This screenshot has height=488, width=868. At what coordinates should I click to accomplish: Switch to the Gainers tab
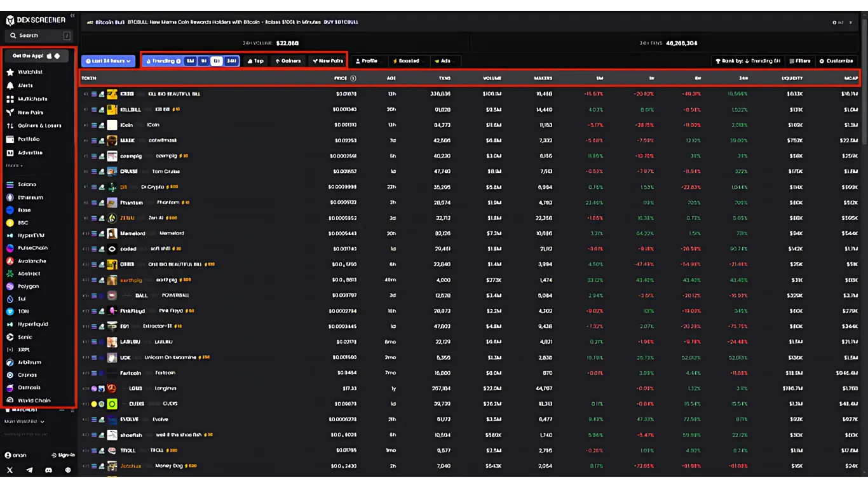288,61
